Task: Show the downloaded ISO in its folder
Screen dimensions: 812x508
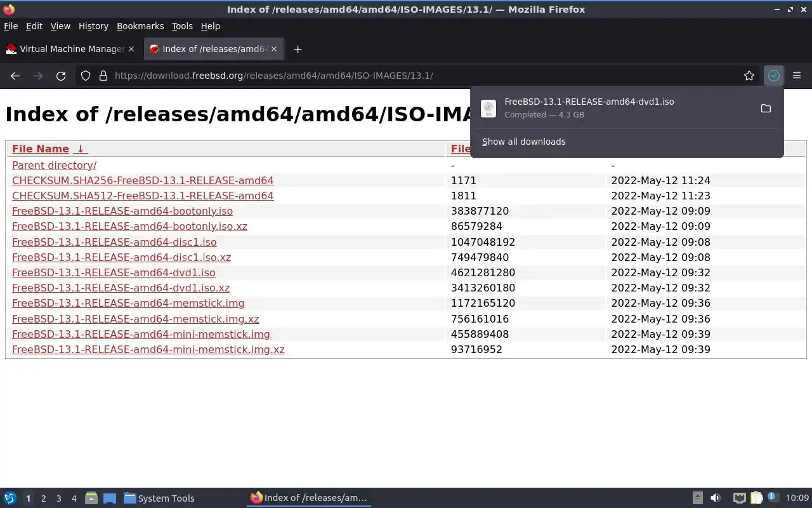Action: (x=766, y=109)
